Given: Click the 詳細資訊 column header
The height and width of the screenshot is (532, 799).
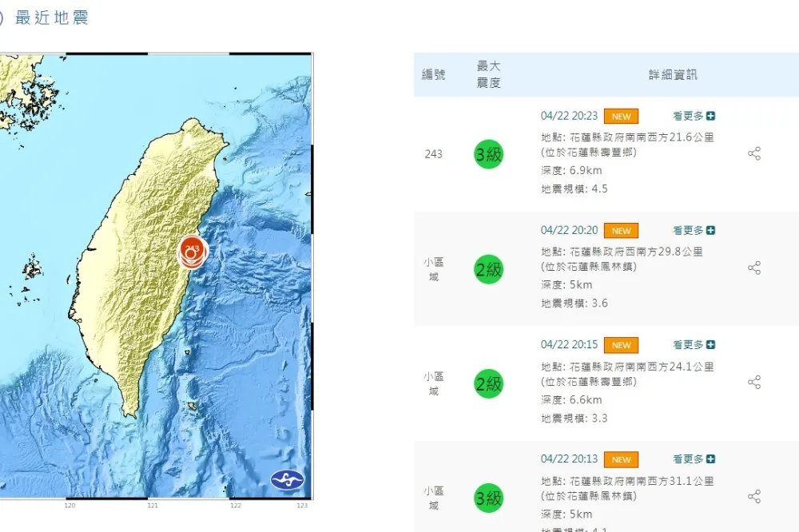Looking at the screenshot, I should pos(673,74).
